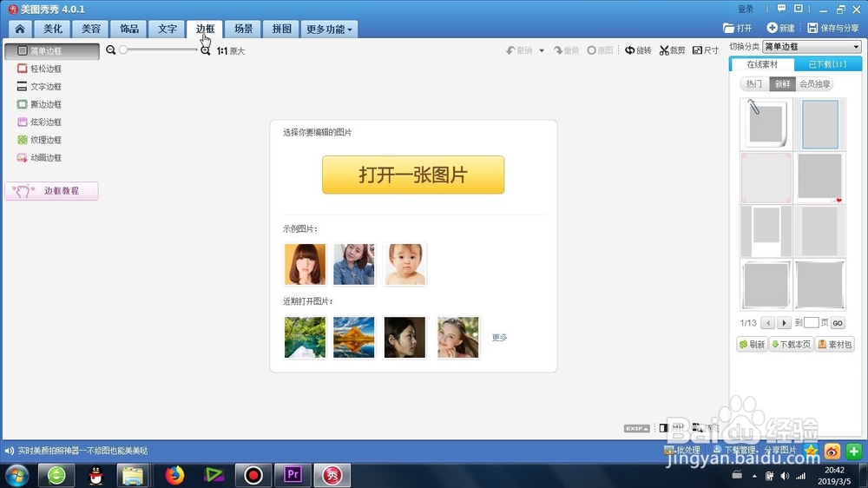This screenshot has width=868, height=488.
Task: Click the 尺寸 resize tool
Action: pos(706,50)
